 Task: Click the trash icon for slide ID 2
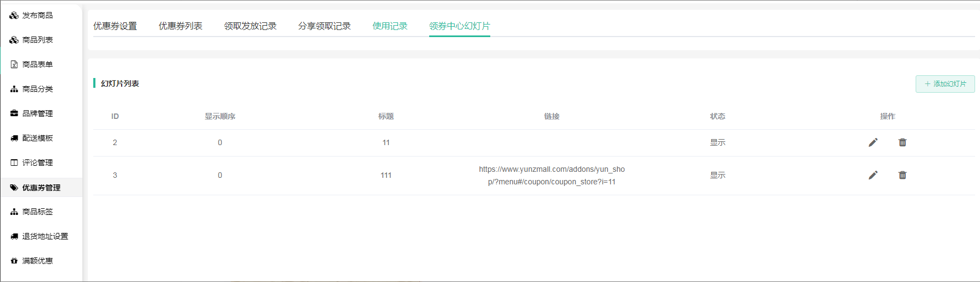point(903,142)
